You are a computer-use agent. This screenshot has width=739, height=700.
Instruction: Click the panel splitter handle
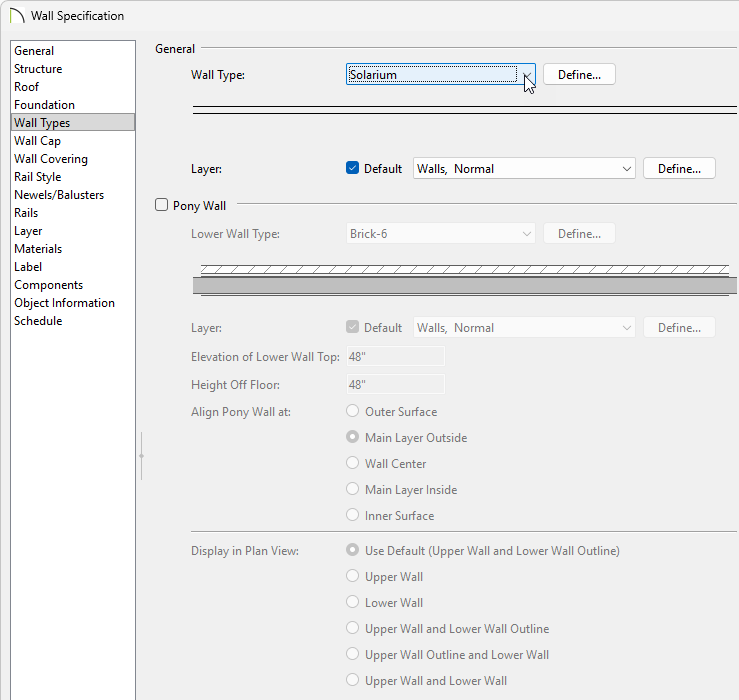tap(142, 455)
